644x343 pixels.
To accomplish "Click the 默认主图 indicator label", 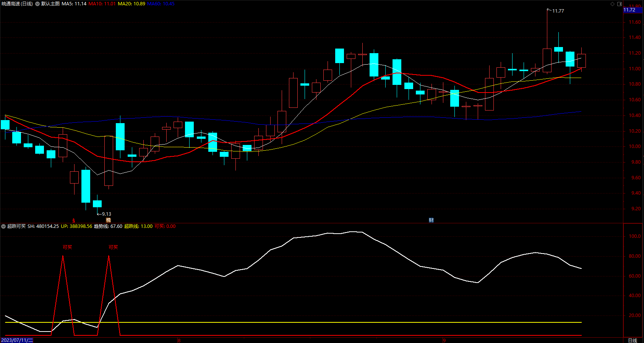I will coord(50,4).
